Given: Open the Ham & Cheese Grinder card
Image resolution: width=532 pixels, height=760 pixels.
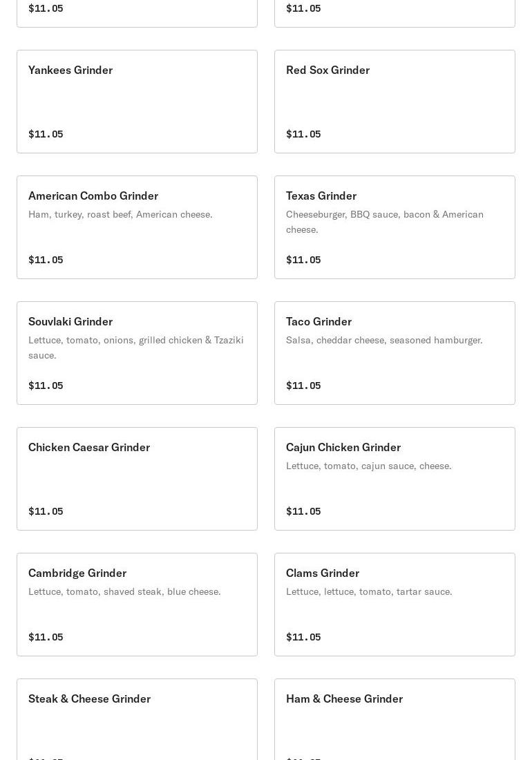Looking at the screenshot, I should pos(395,720).
